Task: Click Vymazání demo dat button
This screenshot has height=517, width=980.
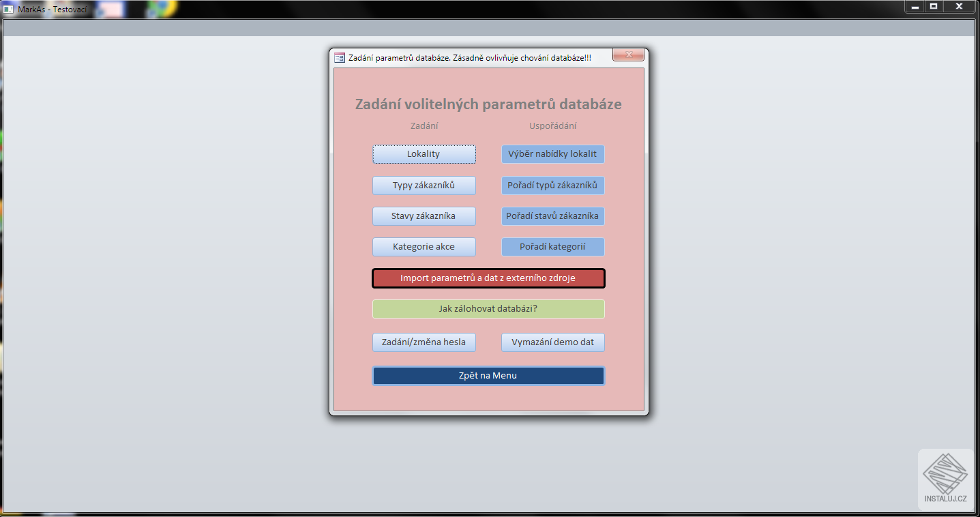Action: (x=552, y=342)
